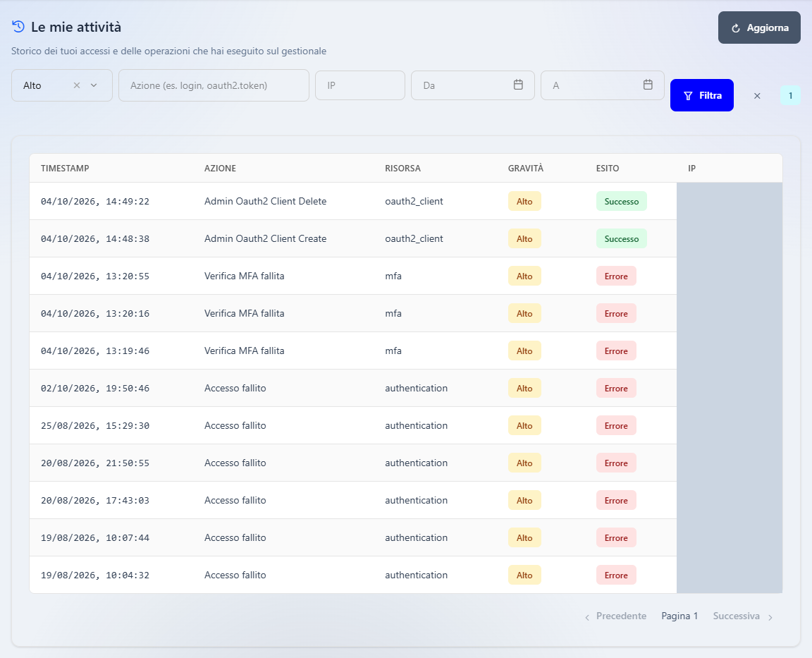Go to Precedente page
812x658 pixels.
(616, 616)
